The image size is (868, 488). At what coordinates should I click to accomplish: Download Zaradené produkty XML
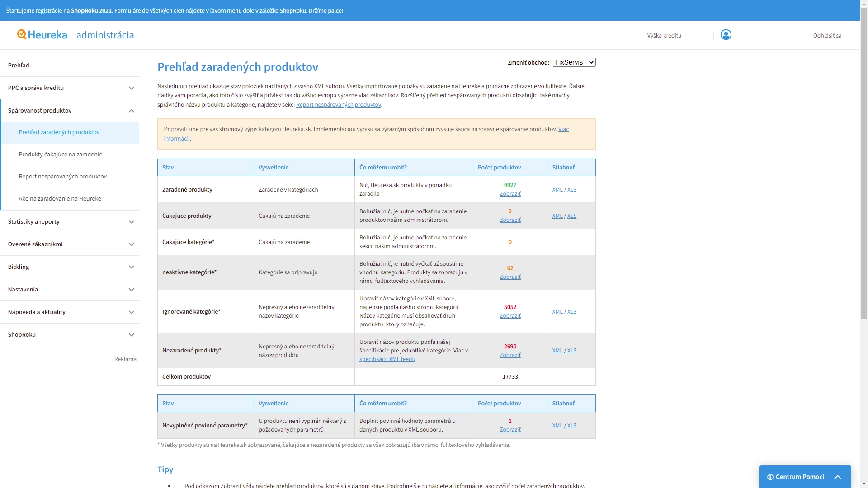tap(557, 190)
